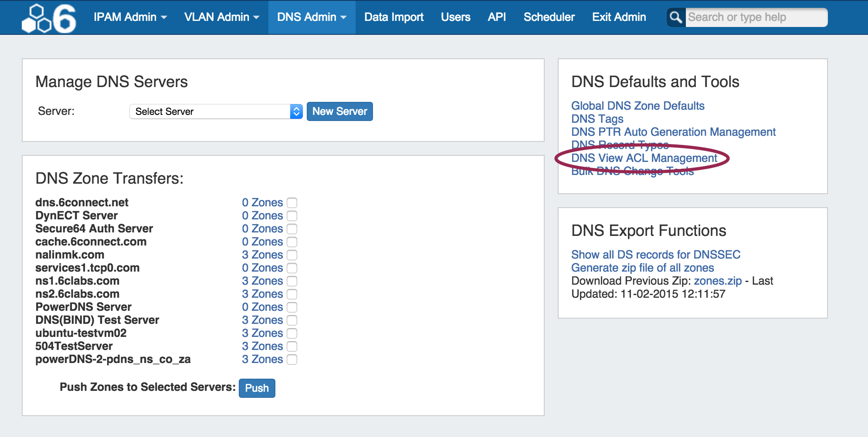
Task: Open the DNS Admin dropdown
Action: coord(312,17)
